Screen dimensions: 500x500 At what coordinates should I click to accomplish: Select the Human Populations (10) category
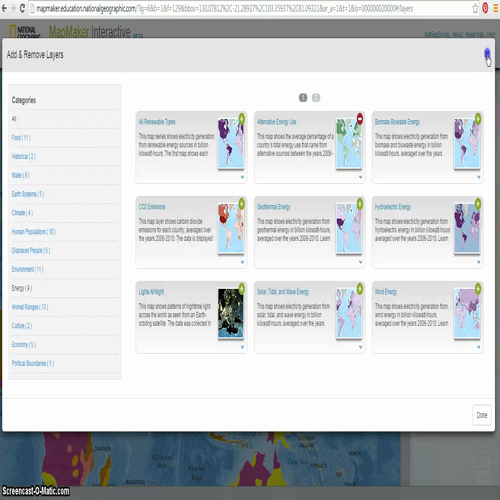coord(34,232)
